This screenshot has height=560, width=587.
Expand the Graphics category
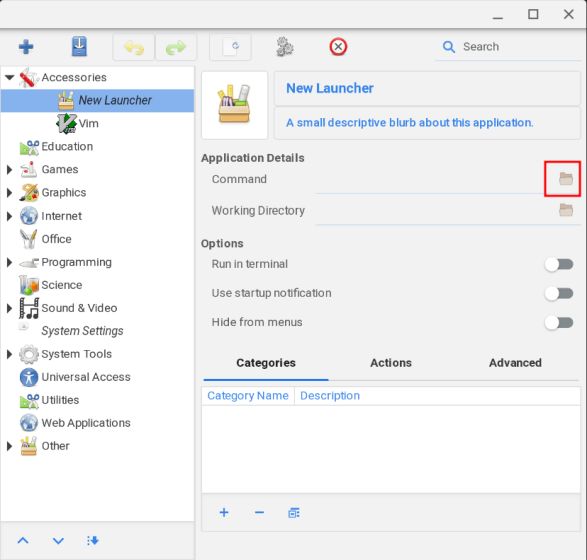coord(9,193)
